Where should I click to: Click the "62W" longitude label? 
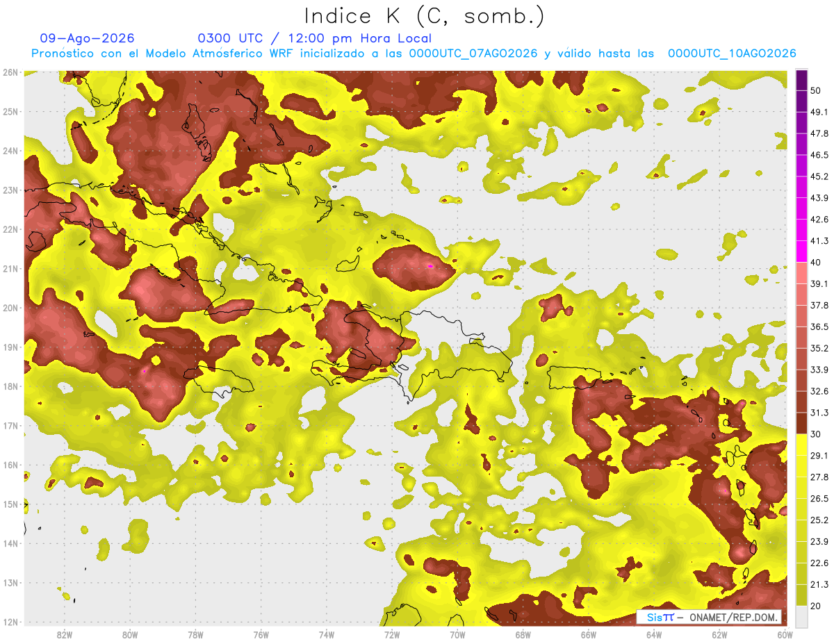tap(720, 635)
